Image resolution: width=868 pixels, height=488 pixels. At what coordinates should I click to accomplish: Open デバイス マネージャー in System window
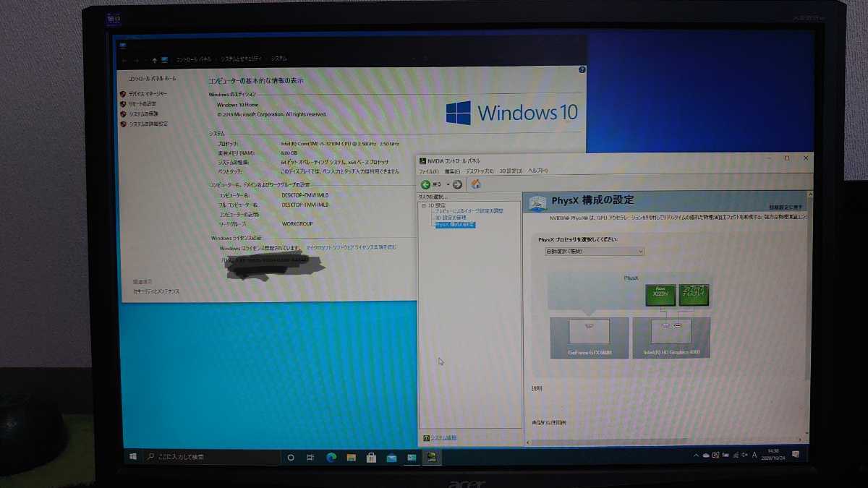(x=148, y=94)
